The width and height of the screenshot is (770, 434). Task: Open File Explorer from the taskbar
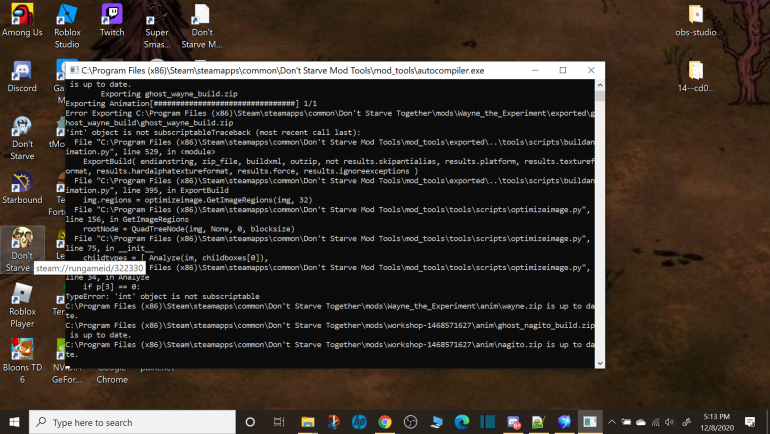pos(307,422)
